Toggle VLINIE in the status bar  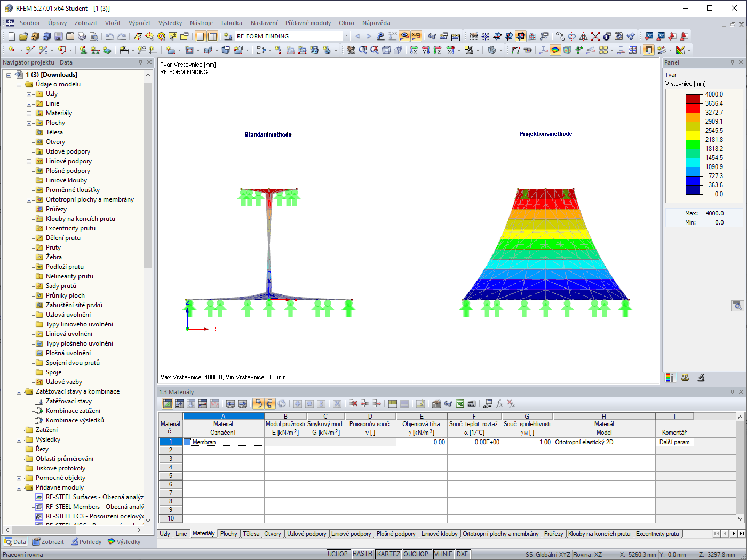[x=443, y=554]
